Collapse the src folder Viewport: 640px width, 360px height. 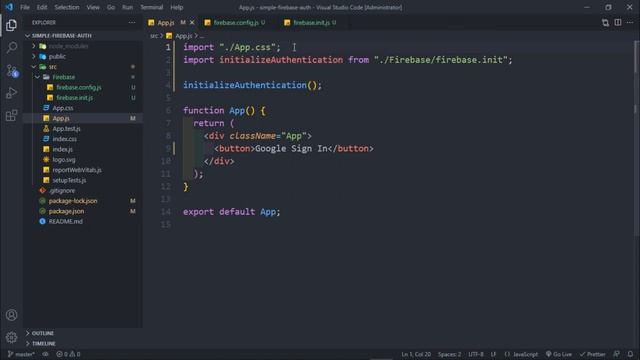click(x=83, y=67)
